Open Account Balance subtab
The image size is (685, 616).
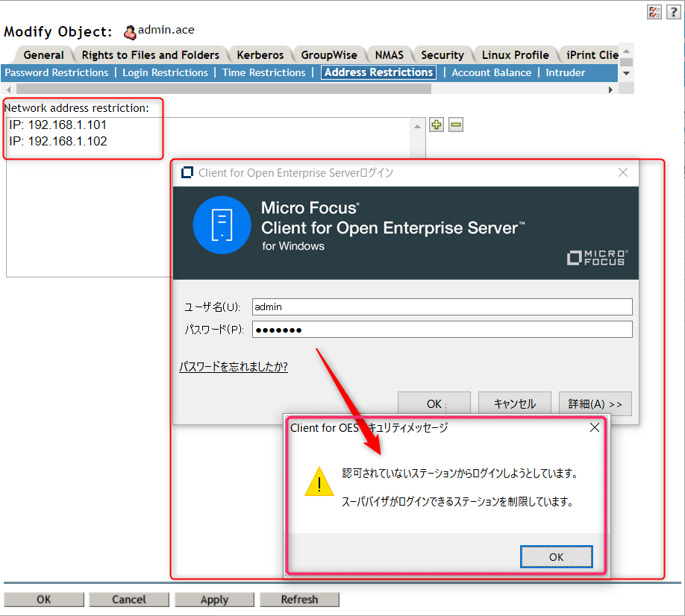(492, 72)
